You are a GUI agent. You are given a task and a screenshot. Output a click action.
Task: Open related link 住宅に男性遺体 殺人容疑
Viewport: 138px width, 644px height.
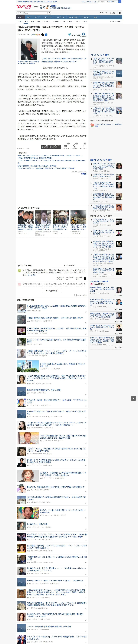[37, 166]
